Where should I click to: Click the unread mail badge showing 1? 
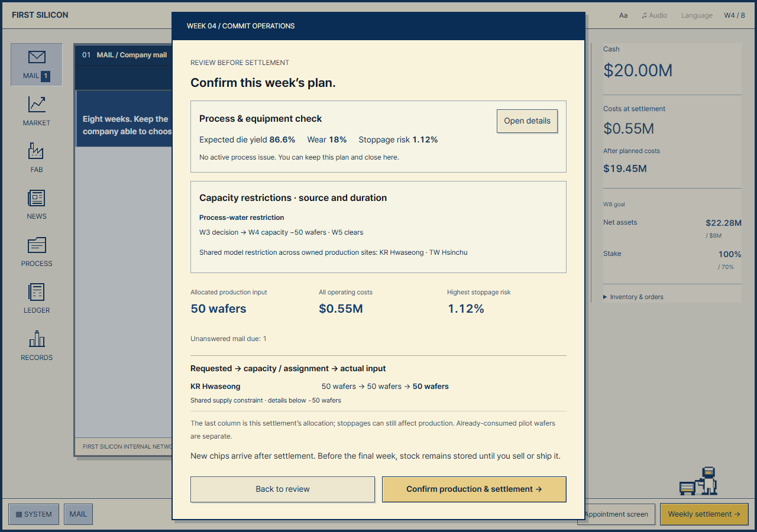click(x=46, y=76)
